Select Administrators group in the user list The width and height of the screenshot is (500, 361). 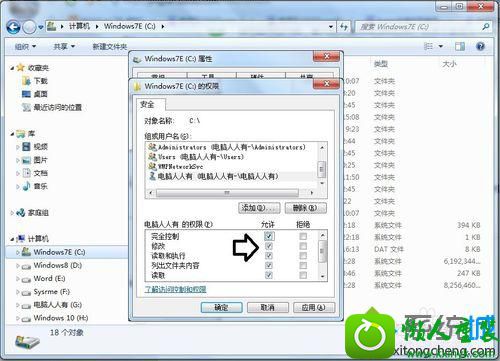pyautogui.click(x=231, y=147)
